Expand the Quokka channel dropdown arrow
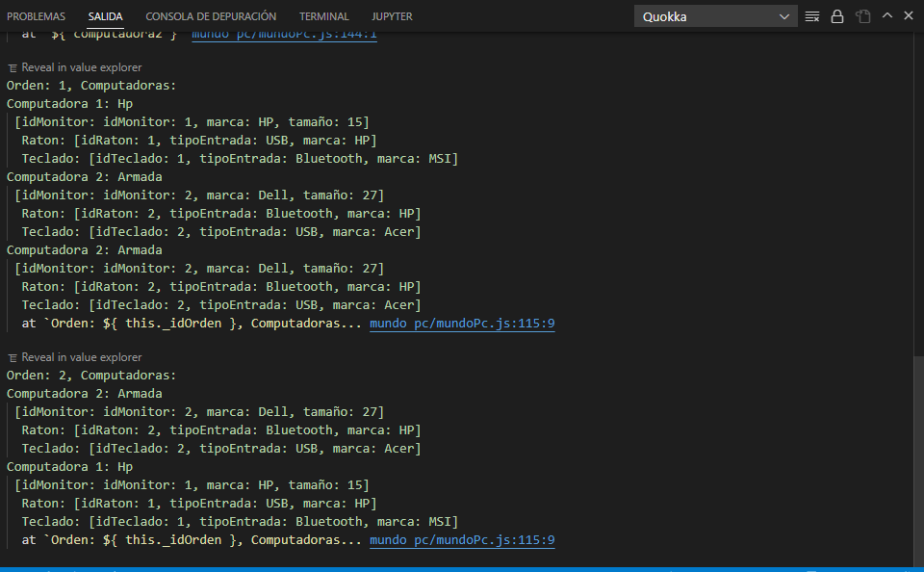This screenshot has height=572, width=924. (x=783, y=15)
